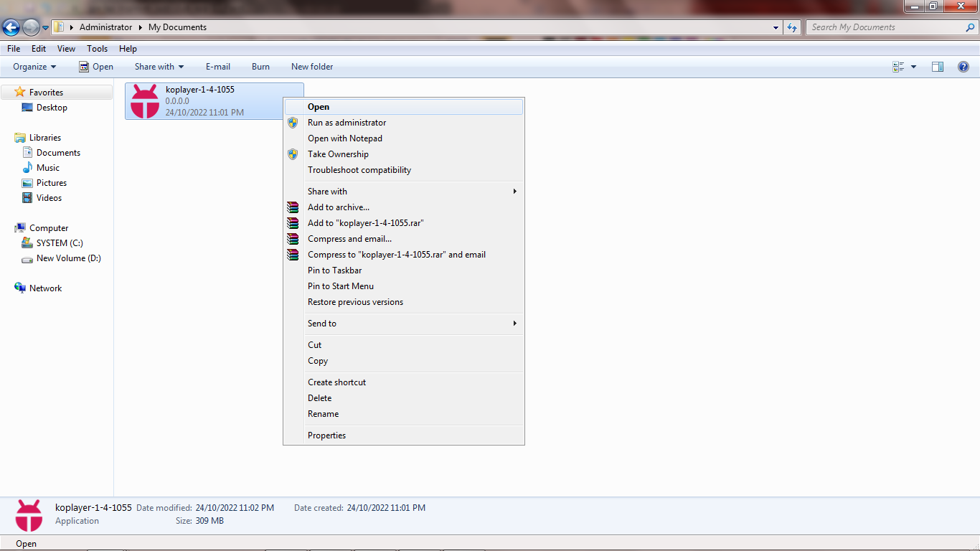Choose Add to archive... WinRAR entry

point(339,207)
